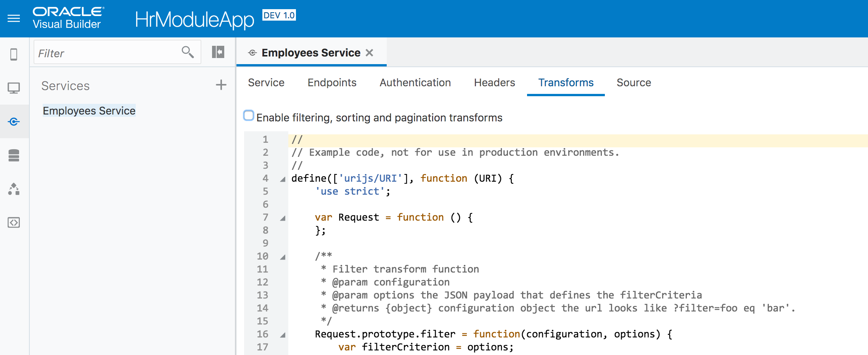Image resolution: width=868 pixels, height=355 pixels.
Task: Open the Web Applications panel
Action: coord(14,87)
